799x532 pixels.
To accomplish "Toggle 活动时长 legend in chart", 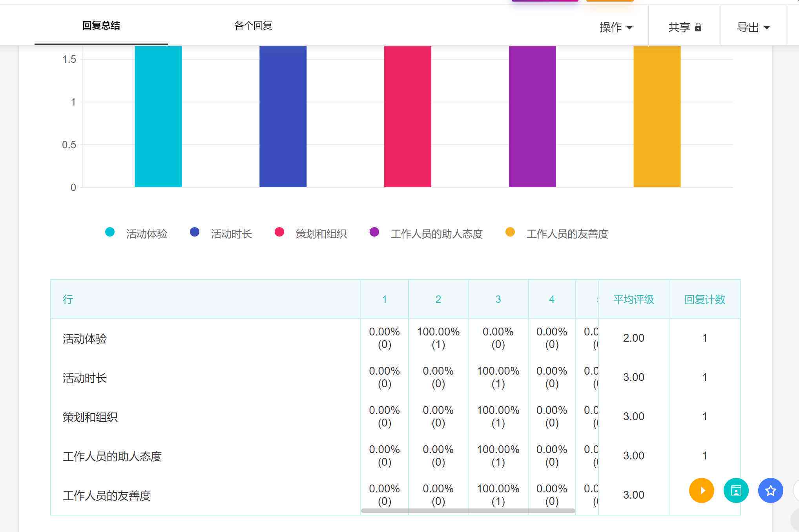I will coord(221,233).
